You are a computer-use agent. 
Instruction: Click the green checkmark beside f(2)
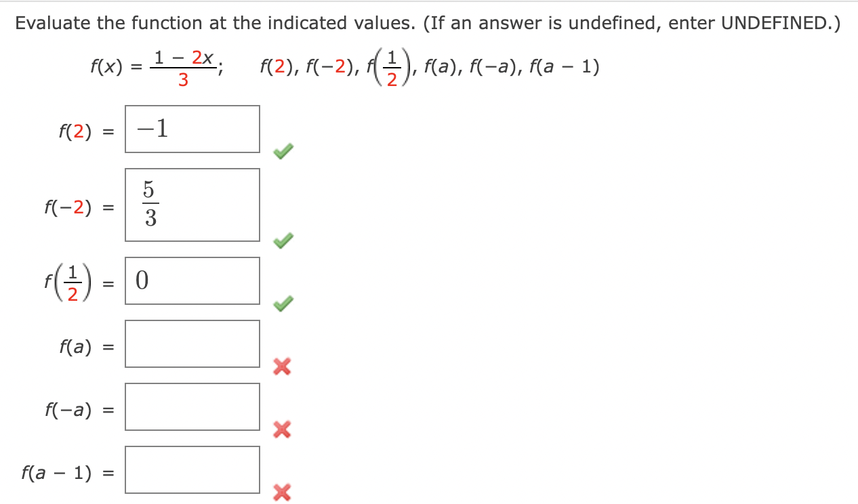[284, 152]
